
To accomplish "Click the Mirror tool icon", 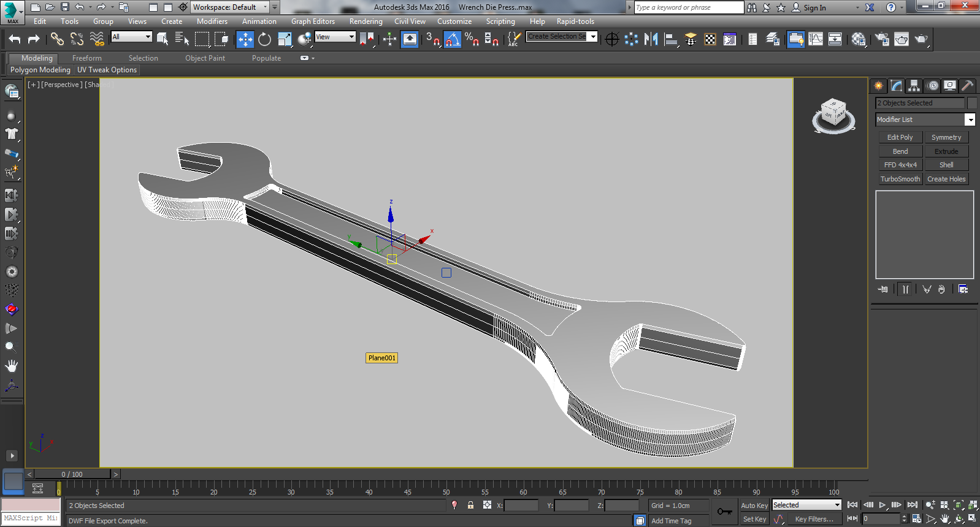I will click(x=651, y=39).
